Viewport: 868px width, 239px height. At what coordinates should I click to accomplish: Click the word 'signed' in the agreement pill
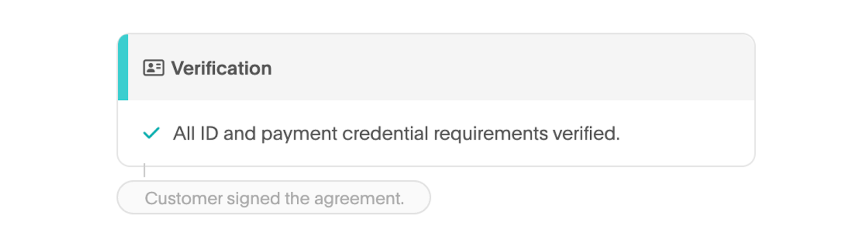click(245, 199)
